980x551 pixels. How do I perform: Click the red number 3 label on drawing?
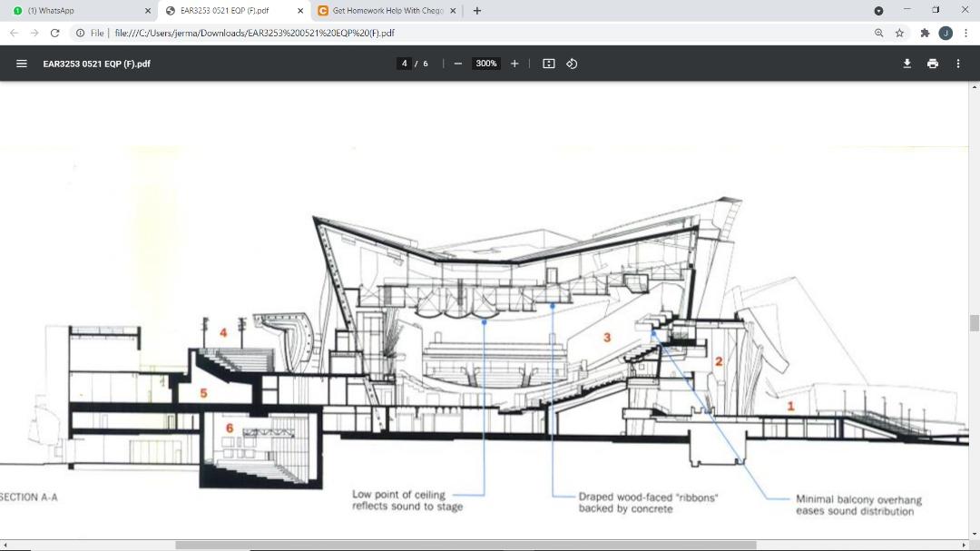(x=606, y=338)
